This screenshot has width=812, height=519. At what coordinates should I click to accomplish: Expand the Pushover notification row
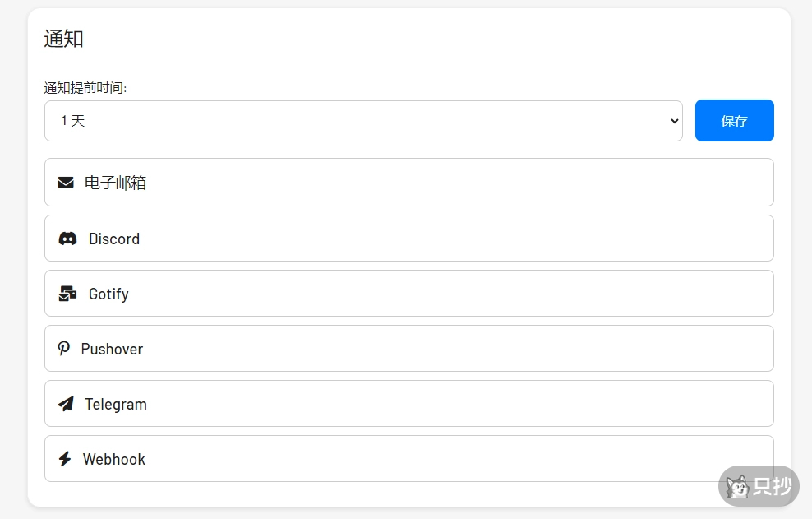pos(408,349)
